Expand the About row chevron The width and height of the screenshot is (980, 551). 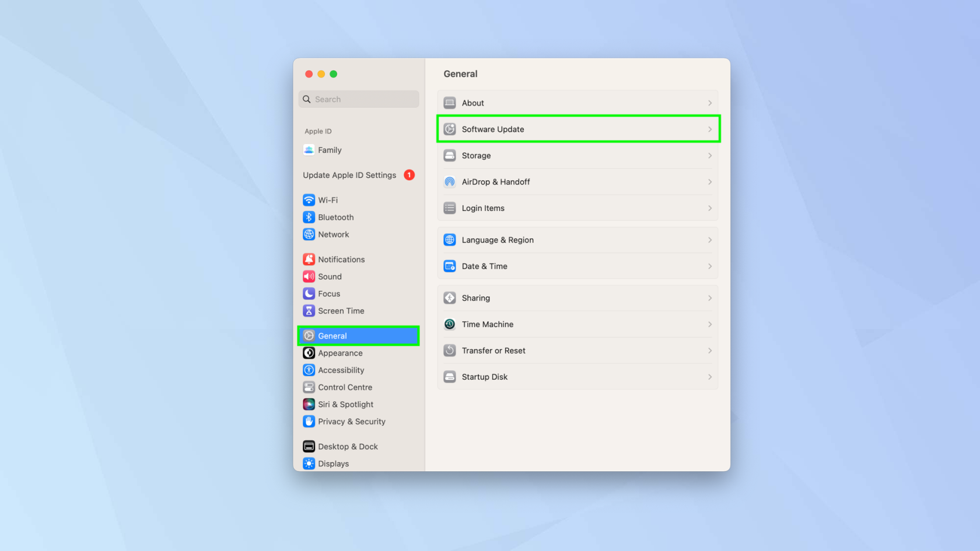click(710, 103)
